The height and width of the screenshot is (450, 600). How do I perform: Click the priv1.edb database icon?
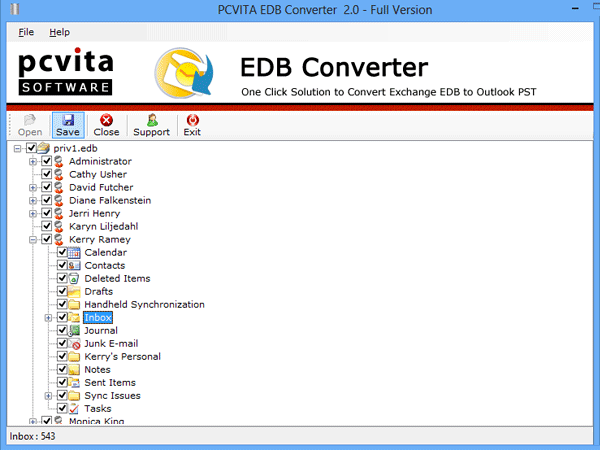pos(44,148)
